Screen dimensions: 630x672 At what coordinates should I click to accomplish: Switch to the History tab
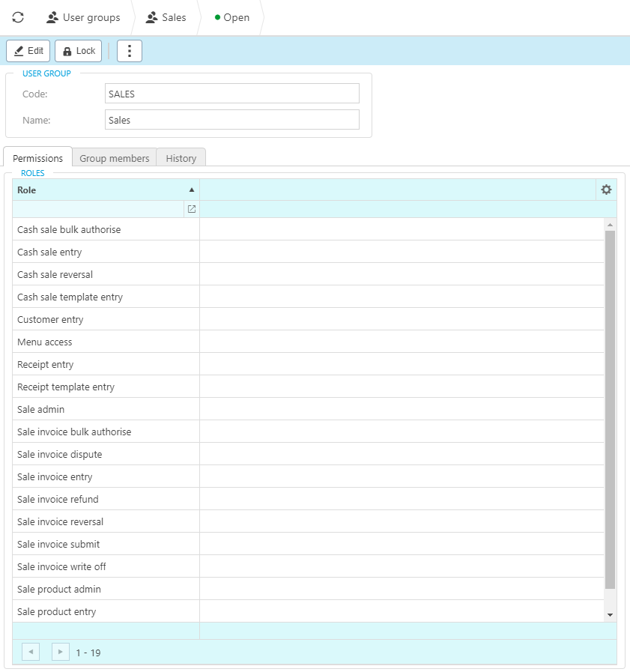point(181,158)
